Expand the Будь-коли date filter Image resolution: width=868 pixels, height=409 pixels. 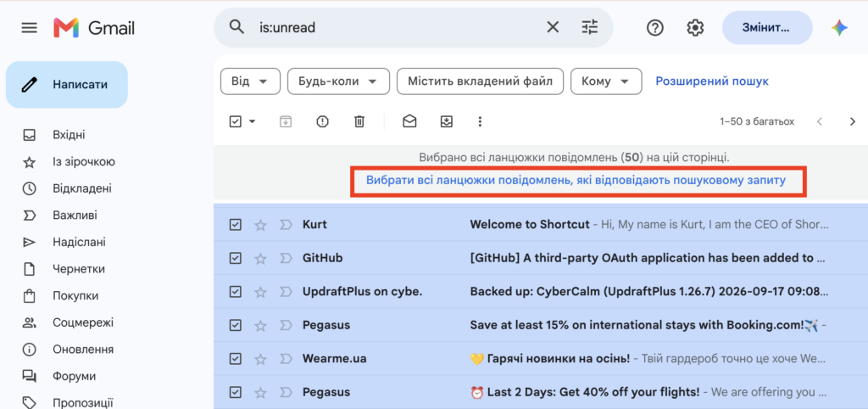point(338,81)
